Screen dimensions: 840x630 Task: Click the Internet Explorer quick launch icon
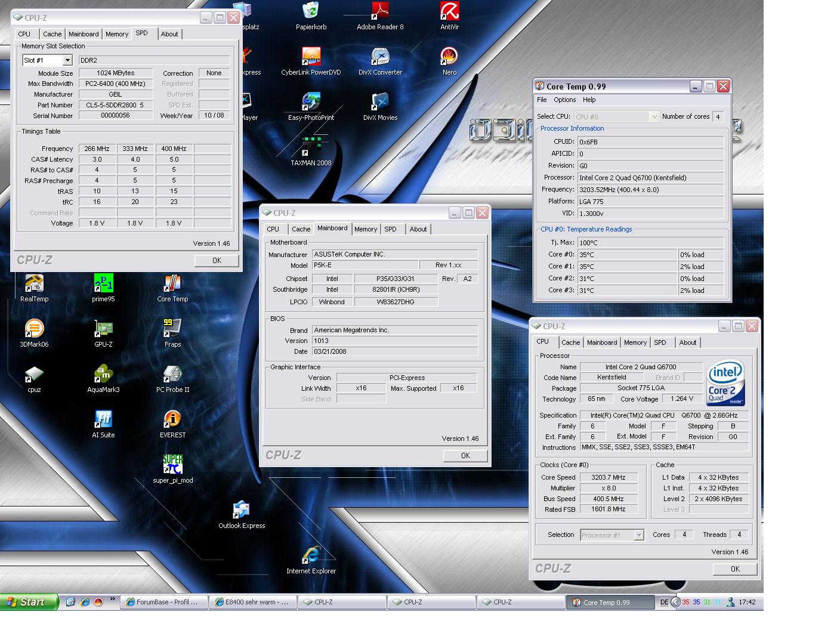coord(85,602)
